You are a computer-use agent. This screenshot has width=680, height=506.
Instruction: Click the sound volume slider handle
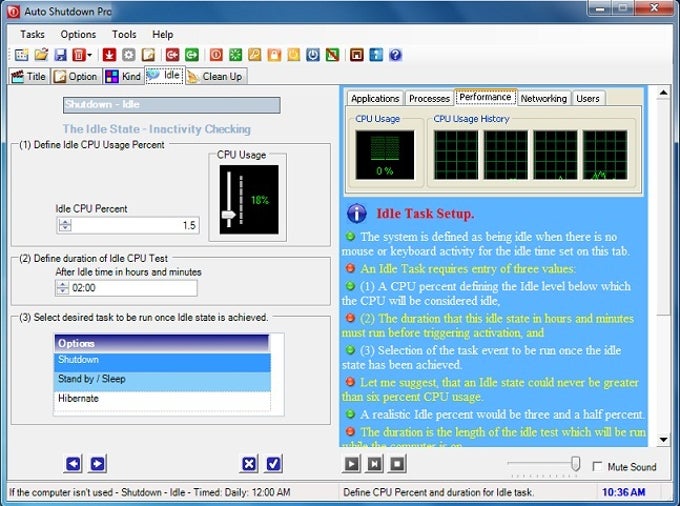coord(575,464)
